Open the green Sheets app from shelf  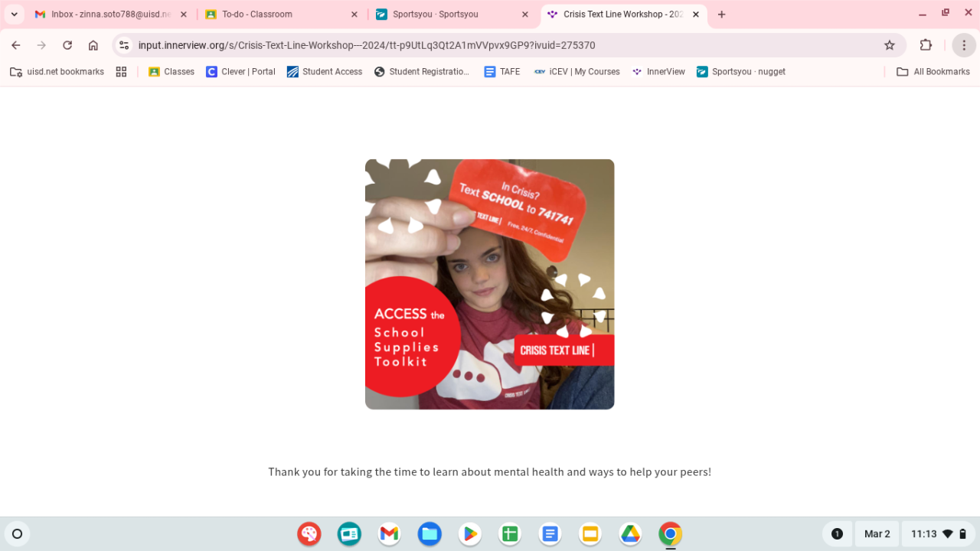tap(510, 534)
